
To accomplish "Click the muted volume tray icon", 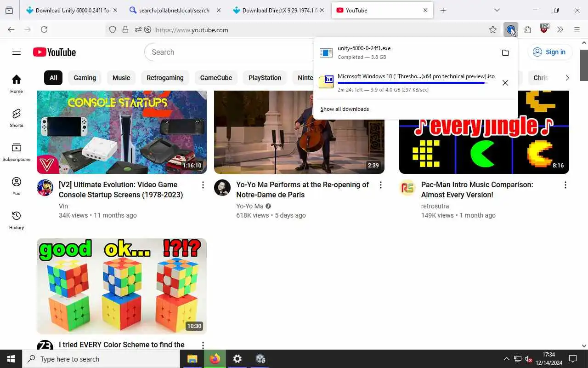I will tap(529, 359).
